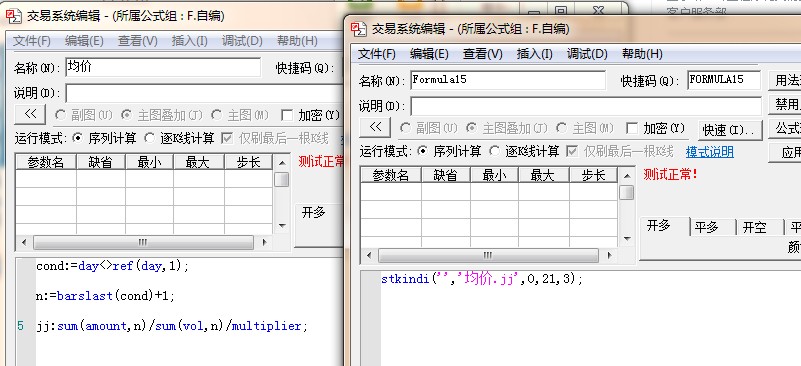801x366 pixels.
Task: Click 参数名 column header in Formula15 table
Action: [391, 175]
